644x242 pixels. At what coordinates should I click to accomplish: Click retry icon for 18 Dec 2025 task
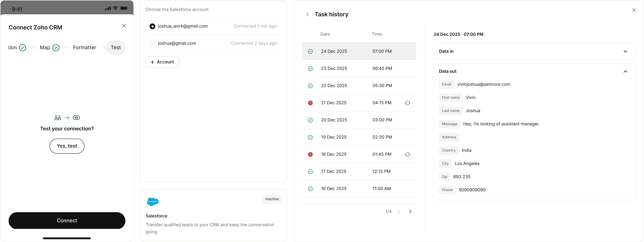[407, 154]
